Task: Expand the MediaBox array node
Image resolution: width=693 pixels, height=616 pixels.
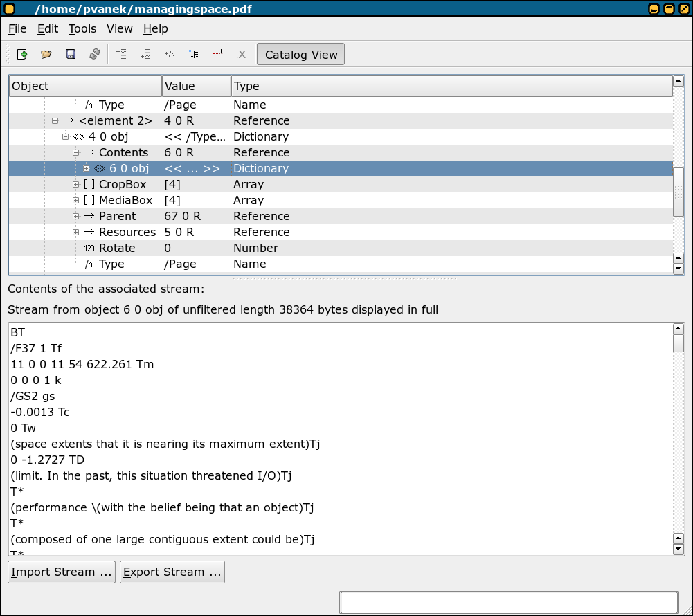Action: pos(75,200)
